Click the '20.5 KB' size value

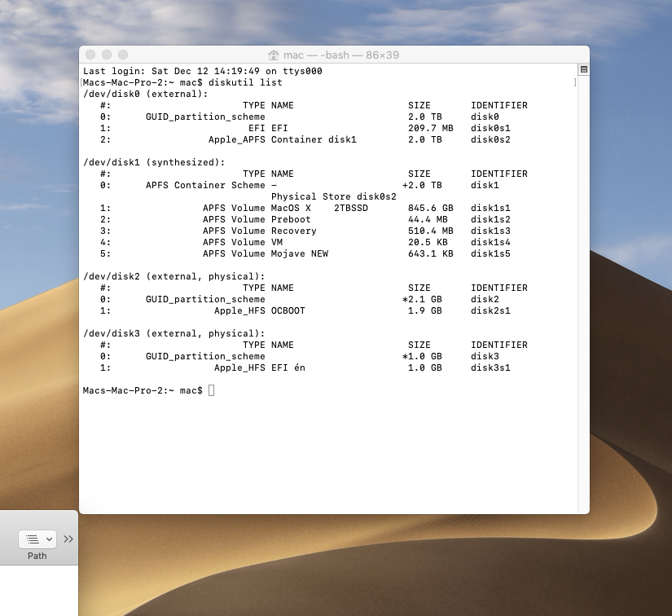(428, 242)
